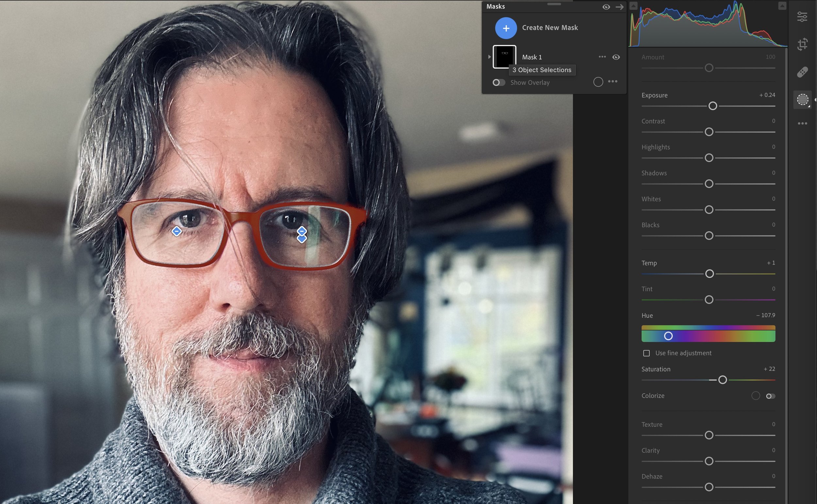
Task: Click the Texture slider handle
Action: click(x=709, y=435)
